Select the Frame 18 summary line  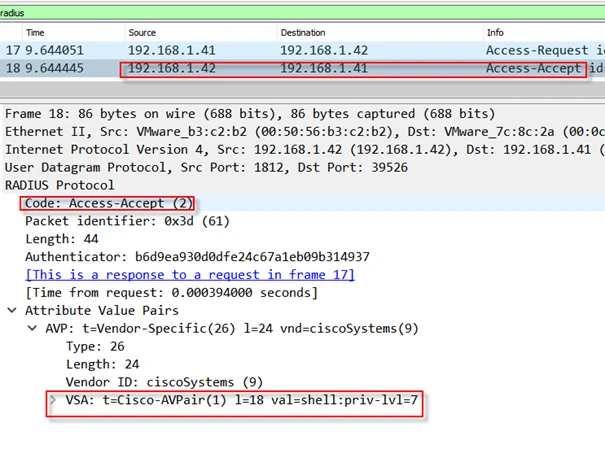250,113
